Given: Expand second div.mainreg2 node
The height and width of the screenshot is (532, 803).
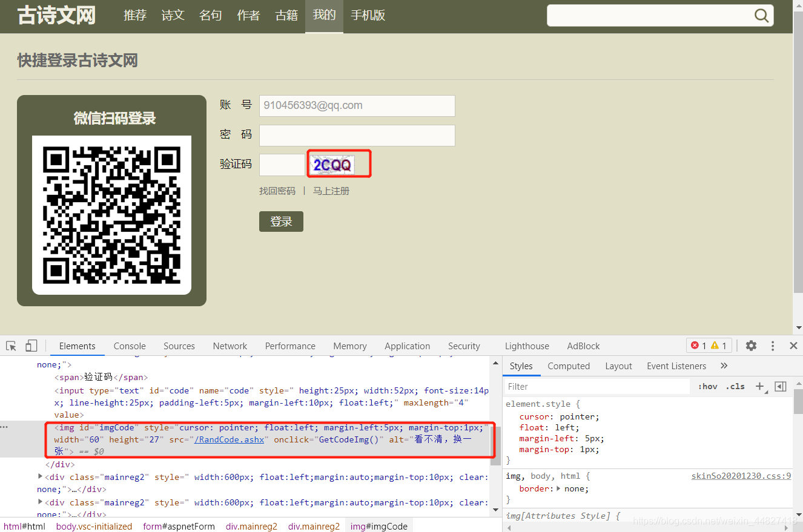Looking at the screenshot, I should click(41, 502).
